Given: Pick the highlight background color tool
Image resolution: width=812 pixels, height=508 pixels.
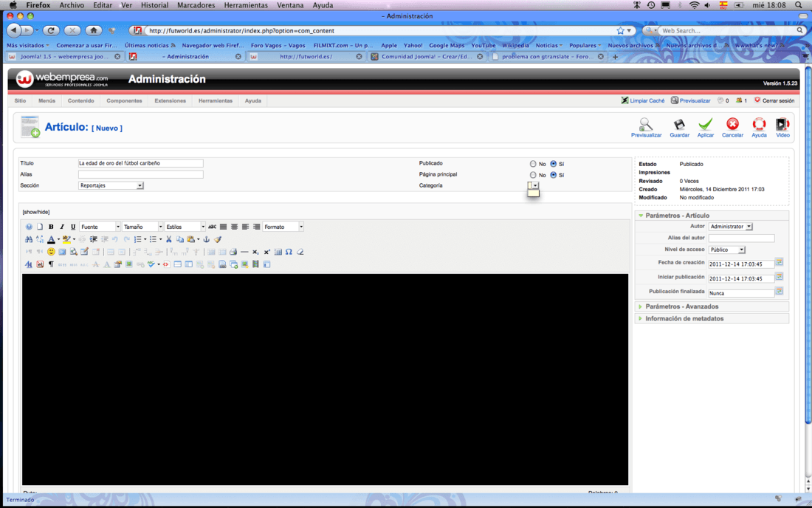Looking at the screenshot, I should 66,239.
